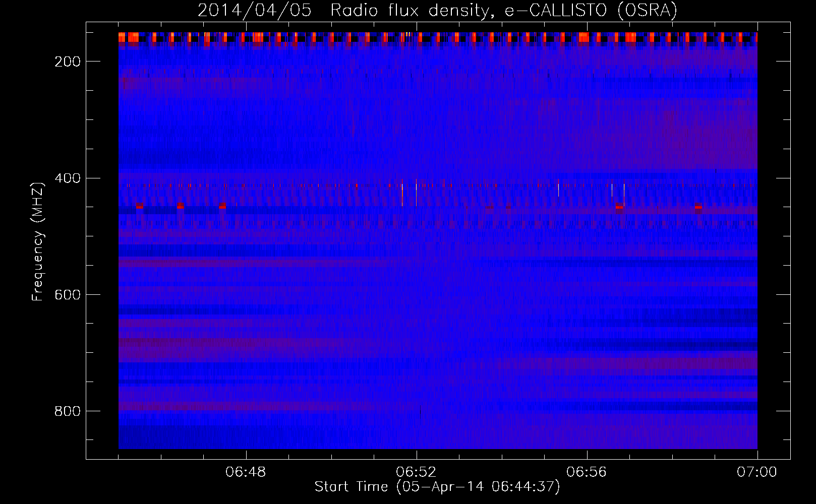Click the 'Start Time (05-Apr-14 06:44:37)' x-axis label

pyautogui.click(x=437, y=487)
